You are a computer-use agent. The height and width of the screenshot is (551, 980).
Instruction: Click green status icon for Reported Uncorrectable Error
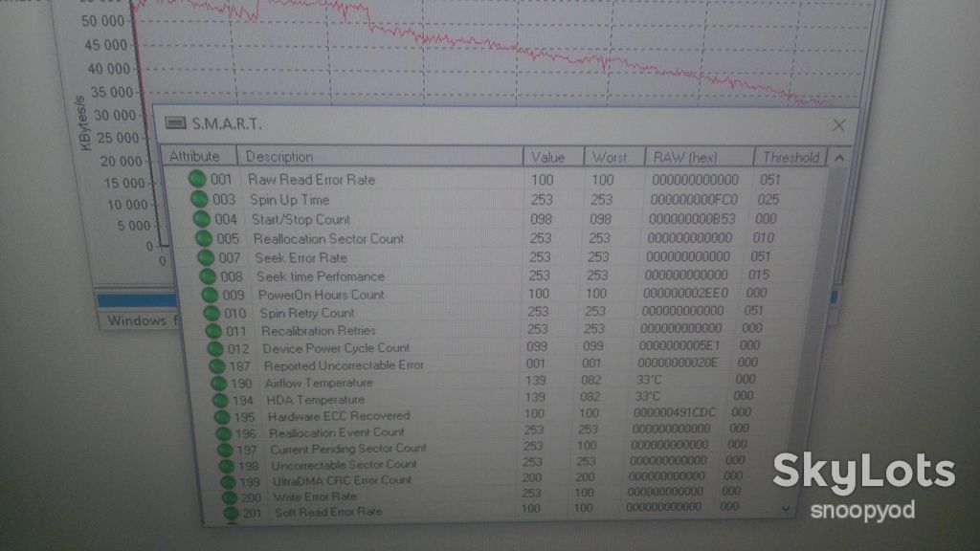pyautogui.click(x=217, y=365)
